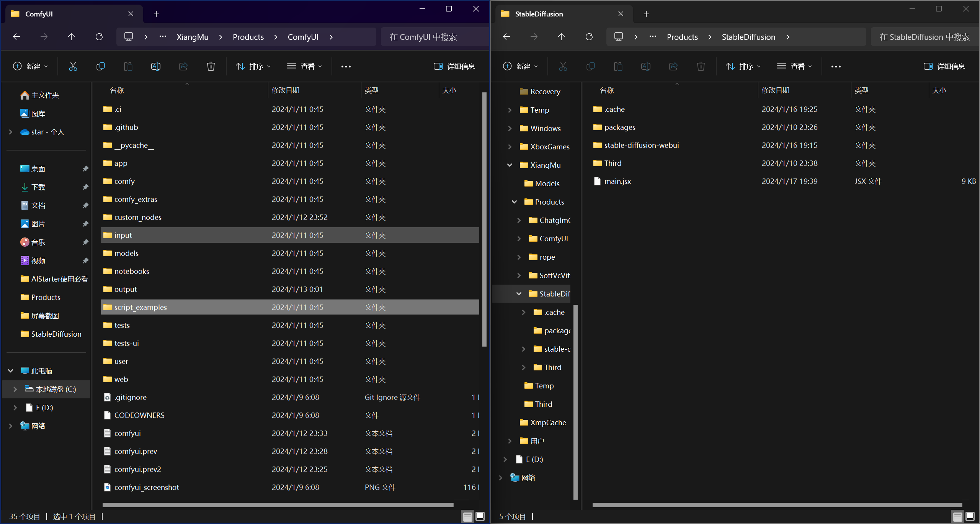Open Home (主文件夹) in ComfyUI sidebar
Image resolution: width=980 pixels, height=524 pixels.
pos(39,95)
